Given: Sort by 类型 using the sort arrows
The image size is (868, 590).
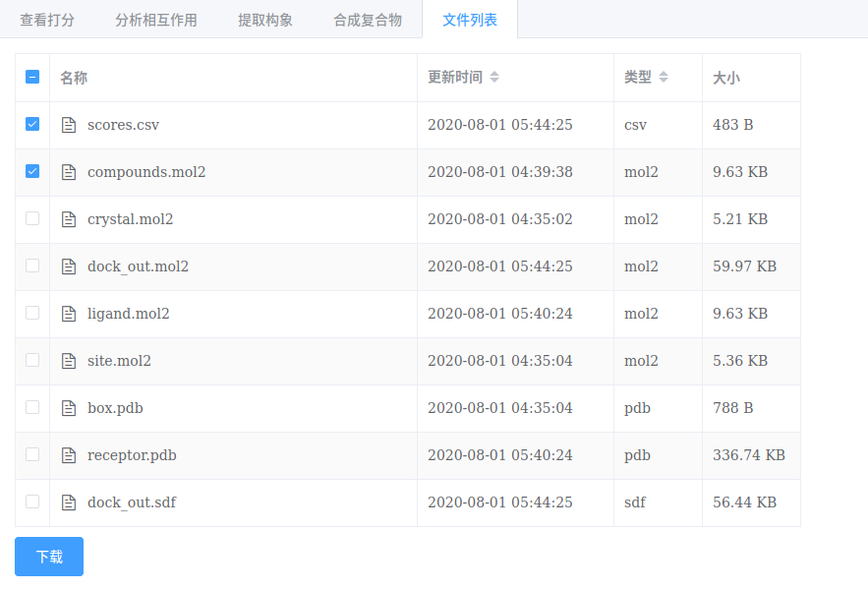Looking at the screenshot, I should pos(664,77).
